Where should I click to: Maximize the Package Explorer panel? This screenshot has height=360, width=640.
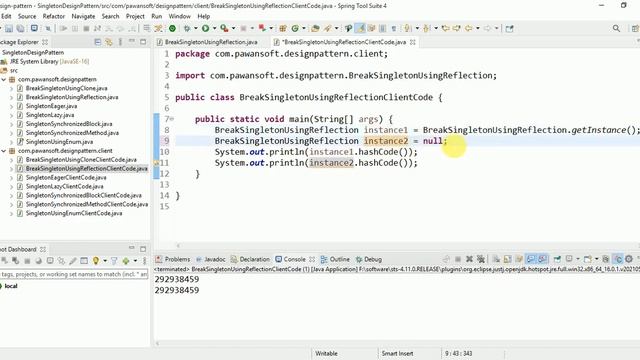143,42
